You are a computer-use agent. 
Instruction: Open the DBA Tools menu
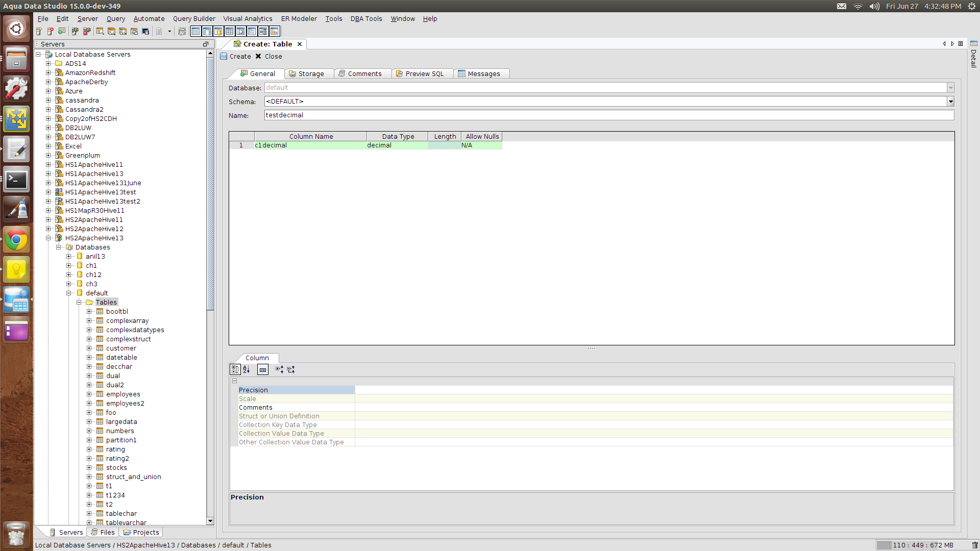tap(366, 19)
